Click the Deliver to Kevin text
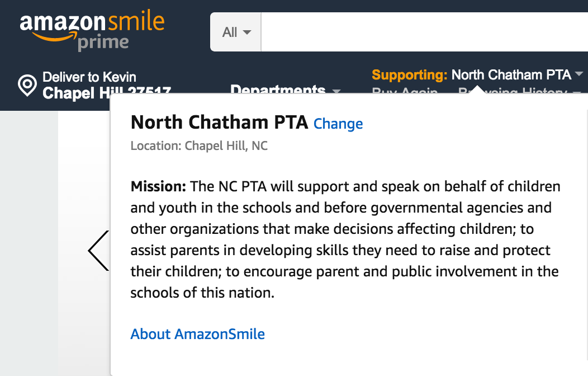The height and width of the screenshot is (376, 588). click(x=89, y=77)
